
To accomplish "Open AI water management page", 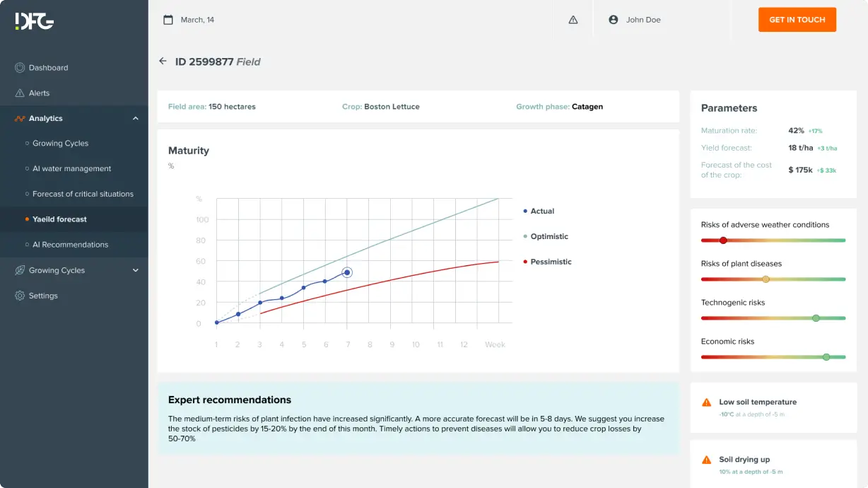I will [x=71, y=168].
